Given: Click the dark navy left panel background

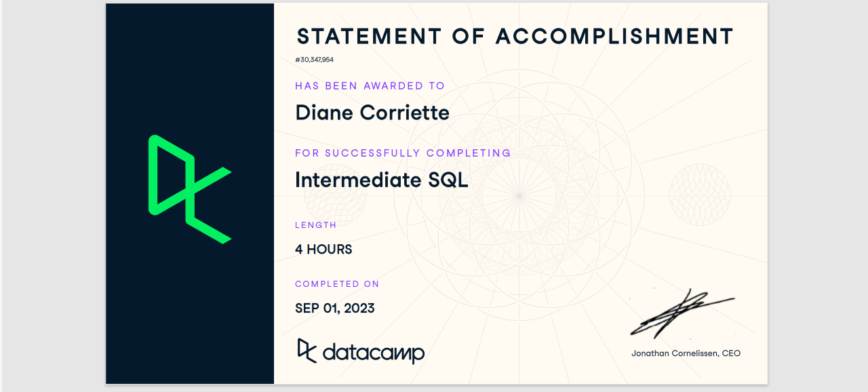Looking at the screenshot, I should pos(190,319).
